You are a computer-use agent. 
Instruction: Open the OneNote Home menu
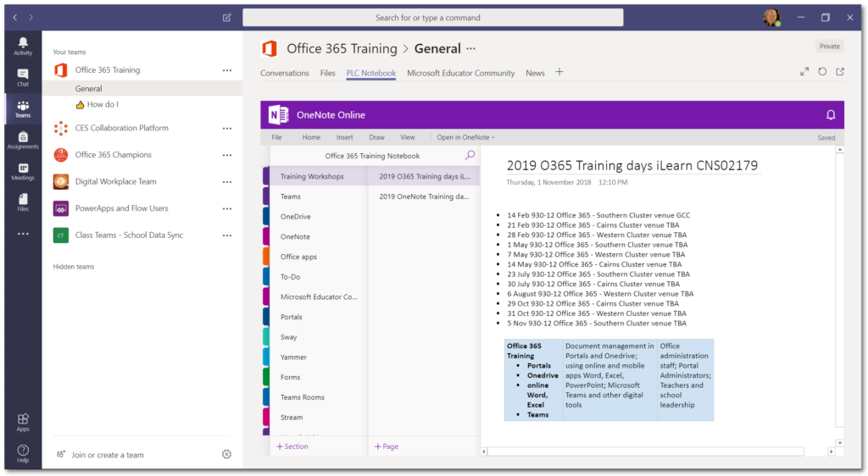tap(311, 137)
